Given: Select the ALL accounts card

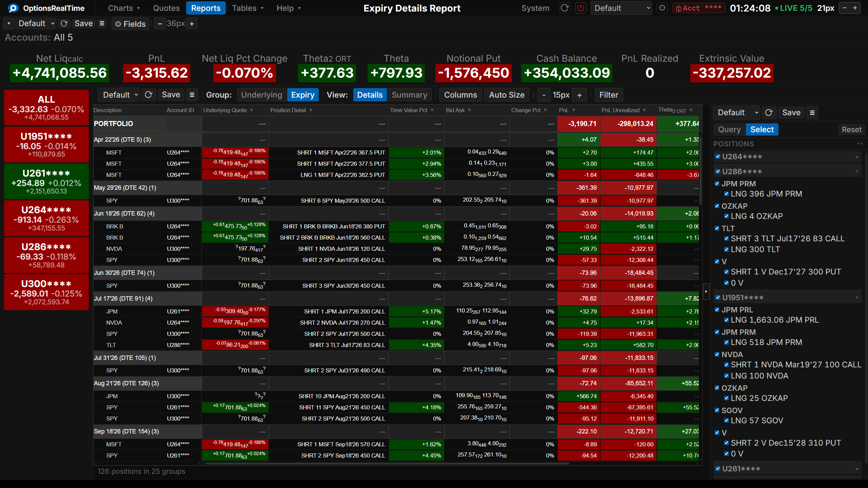Looking at the screenshot, I should pyautogui.click(x=46, y=108).
